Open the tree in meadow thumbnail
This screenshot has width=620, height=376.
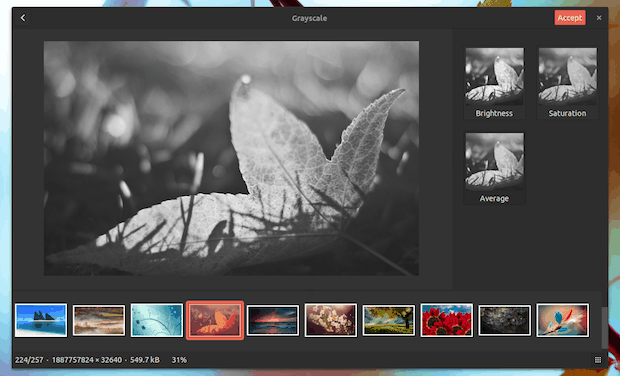point(389,320)
